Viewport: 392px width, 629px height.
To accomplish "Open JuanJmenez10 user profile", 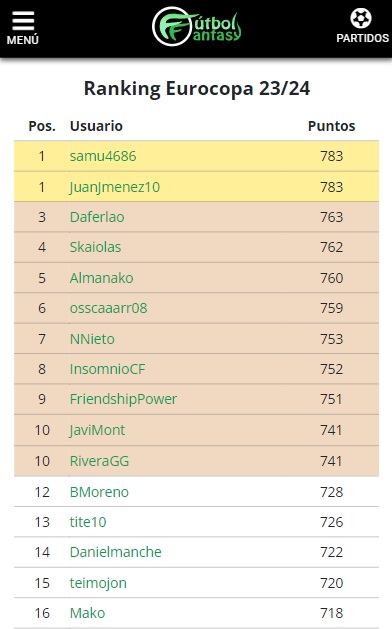I will pyautogui.click(x=115, y=187).
